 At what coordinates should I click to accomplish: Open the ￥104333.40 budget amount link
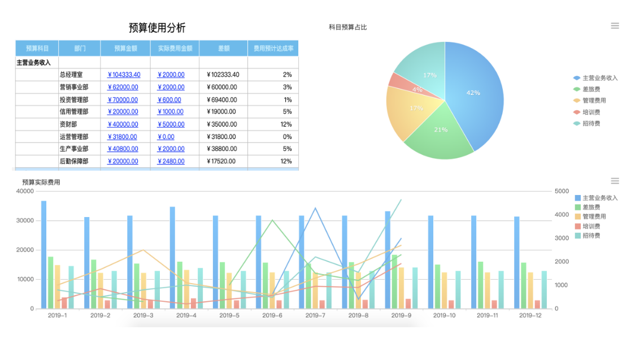124,75
